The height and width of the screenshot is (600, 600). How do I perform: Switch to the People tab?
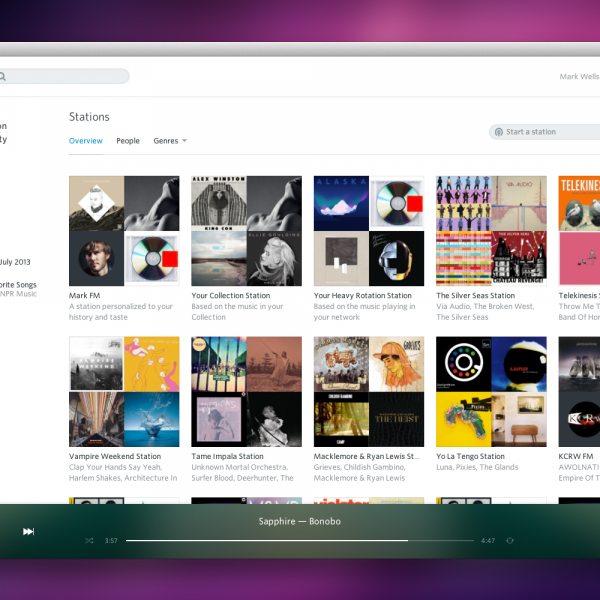(128, 141)
